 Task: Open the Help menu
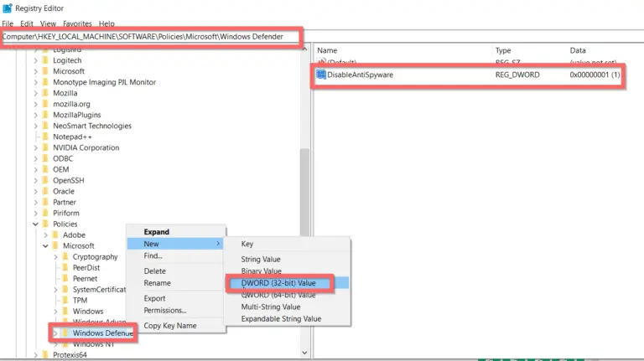click(106, 23)
